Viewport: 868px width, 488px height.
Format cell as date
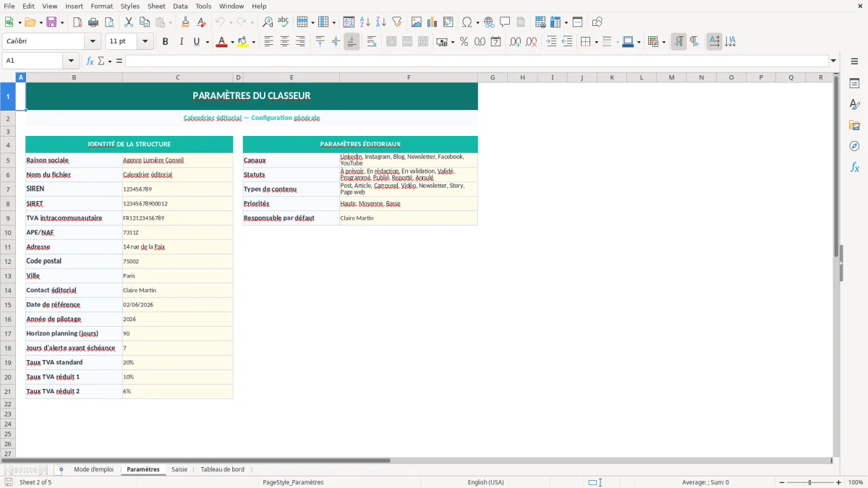pyautogui.click(x=495, y=42)
